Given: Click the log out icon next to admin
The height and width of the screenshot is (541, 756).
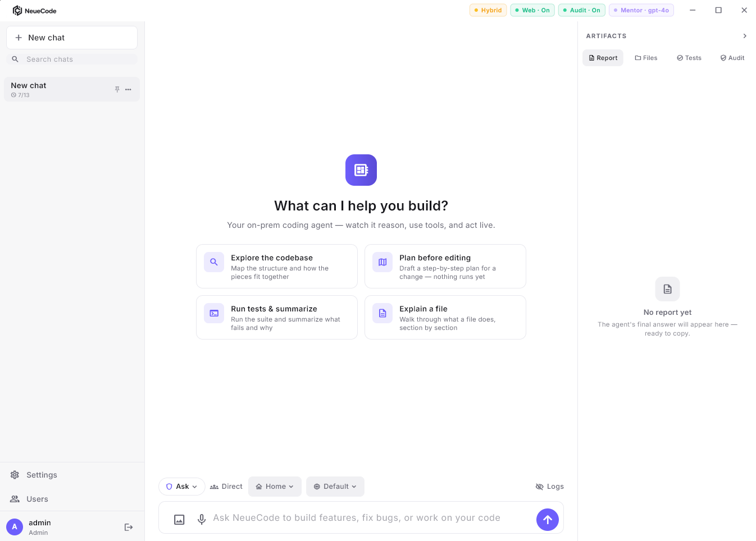Looking at the screenshot, I should coord(129,527).
